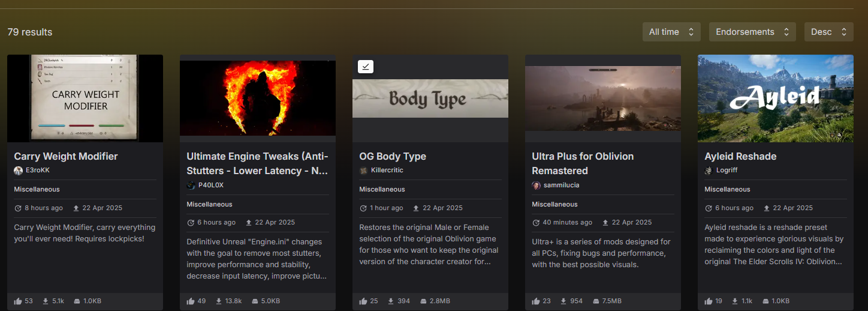Visit author sammilucia's profile
The width and height of the screenshot is (868, 311).
pyautogui.click(x=562, y=185)
